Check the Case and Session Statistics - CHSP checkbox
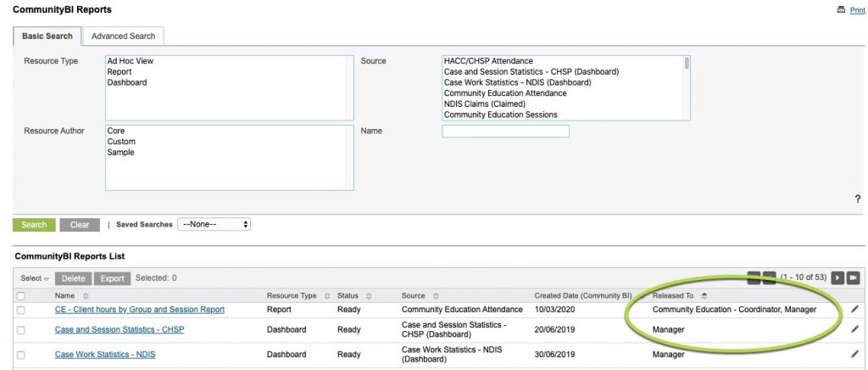Viewport: 868px width, 370px height. click(x=21, y=330)
